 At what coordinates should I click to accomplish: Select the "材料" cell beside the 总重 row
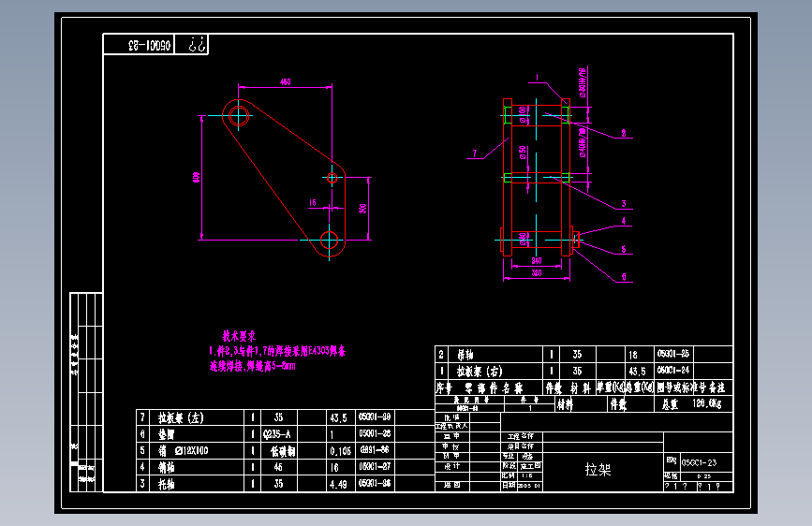565,404
